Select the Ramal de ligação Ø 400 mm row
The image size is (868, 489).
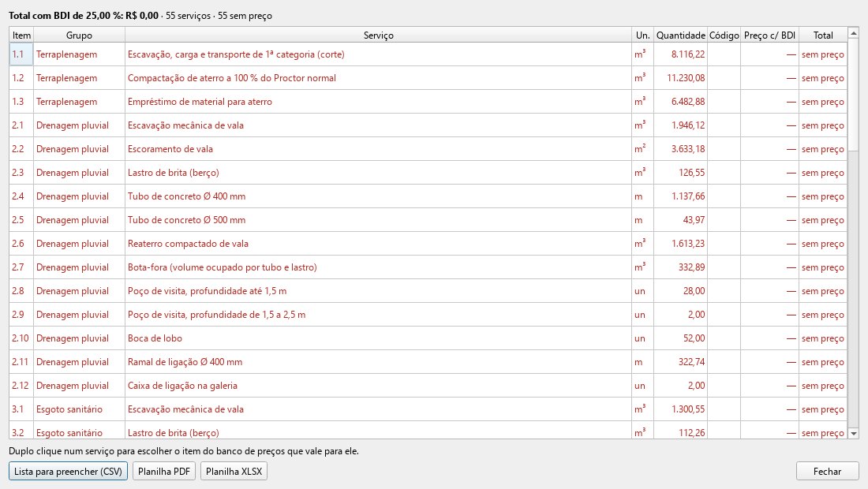pyautogui.click(x=428, y=362)
